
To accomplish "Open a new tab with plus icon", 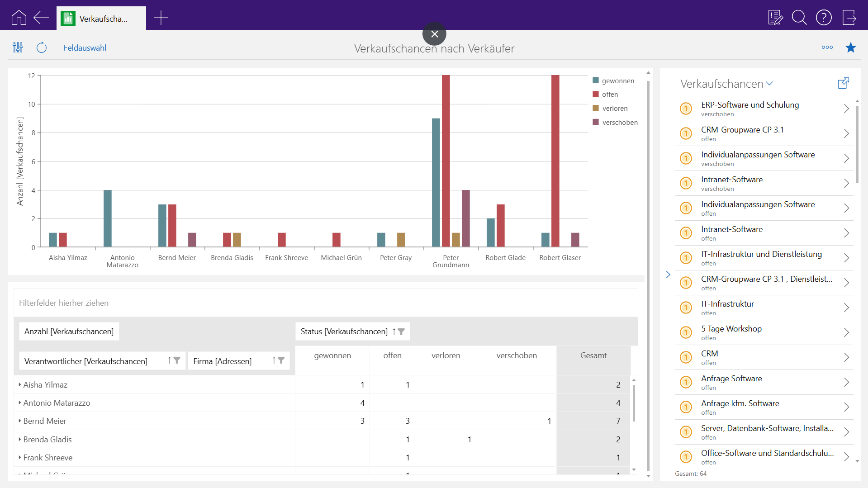I will pos(161,18).
